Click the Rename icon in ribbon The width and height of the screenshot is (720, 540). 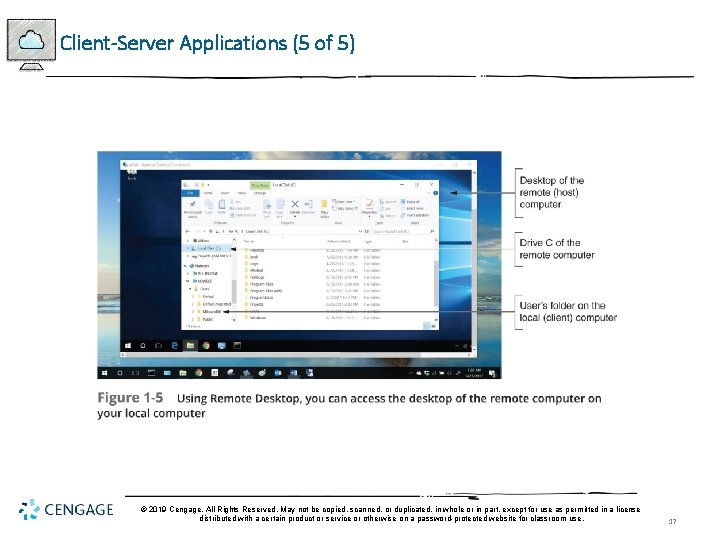tap(308, 204)
